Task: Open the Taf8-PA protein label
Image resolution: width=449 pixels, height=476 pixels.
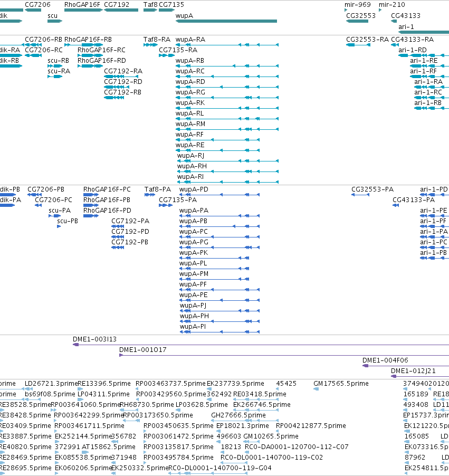Action: point(158,190)
